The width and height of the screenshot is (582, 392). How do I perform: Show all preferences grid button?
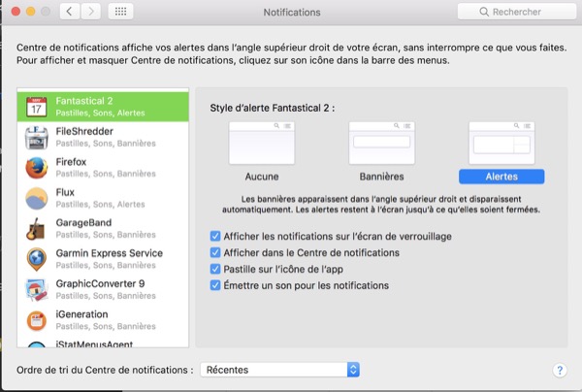pyautogui.click(x=119, y=12)
